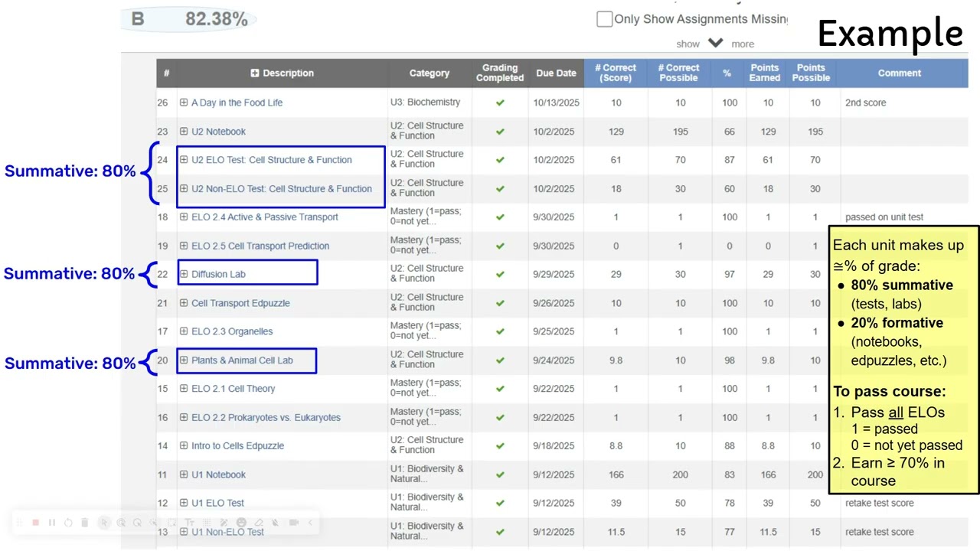980x551 pixels.
Task: Expand the A Day in the Food Life row
Action: coord(184,103)
